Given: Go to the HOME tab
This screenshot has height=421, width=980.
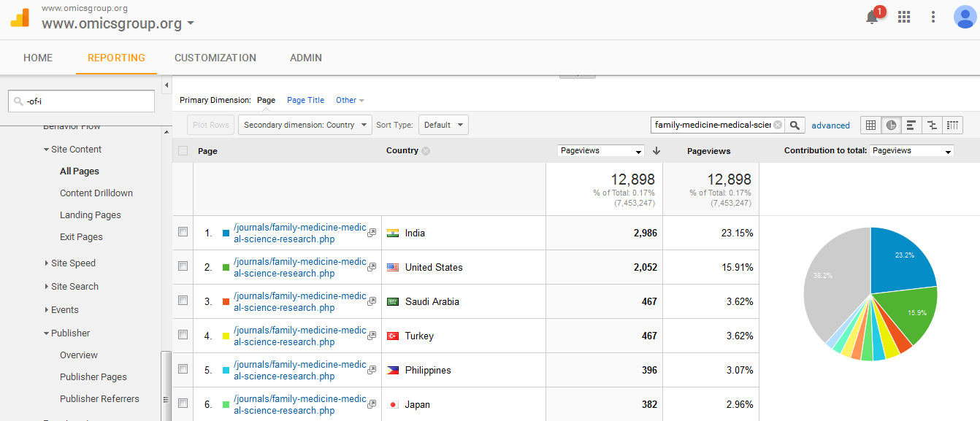Looking at the screenshot, I should point(38,58).
